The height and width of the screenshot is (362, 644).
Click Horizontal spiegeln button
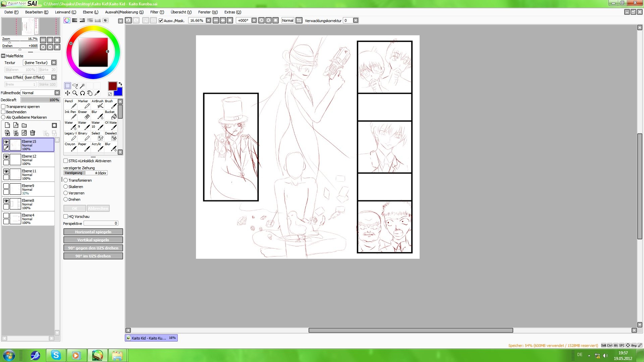[x=93, y=232]
